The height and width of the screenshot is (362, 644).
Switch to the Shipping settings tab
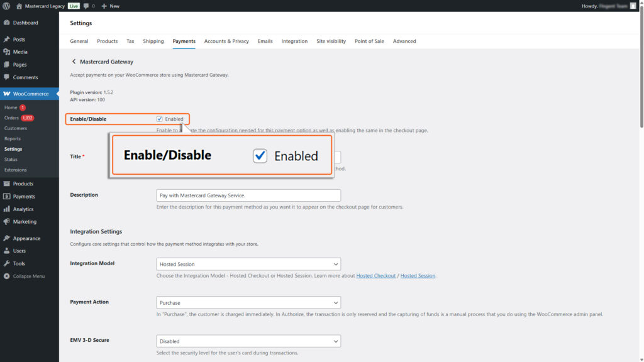click(x=153, y=41)
